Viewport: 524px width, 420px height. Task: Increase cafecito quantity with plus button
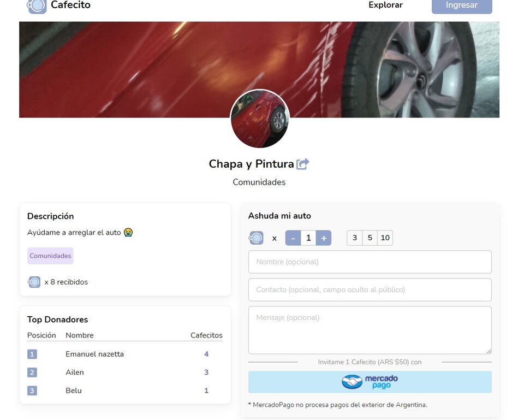[324, 238]
